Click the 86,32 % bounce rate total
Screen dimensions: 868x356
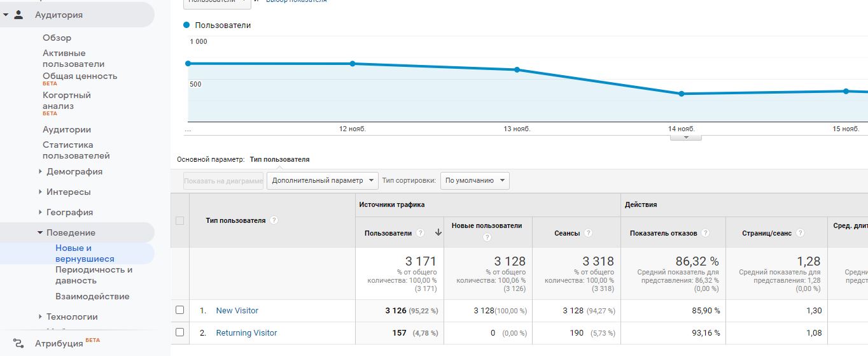(697, 261)
